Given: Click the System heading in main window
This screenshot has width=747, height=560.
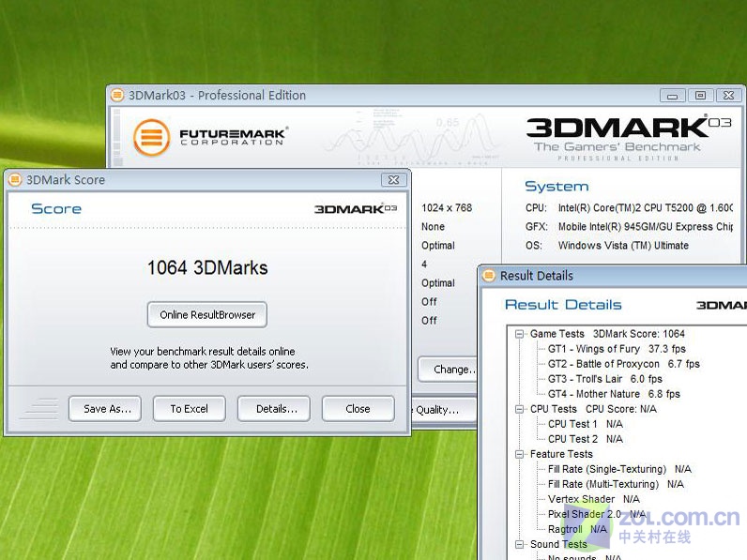Looking at the screenshot, I should tap(556, 186).
